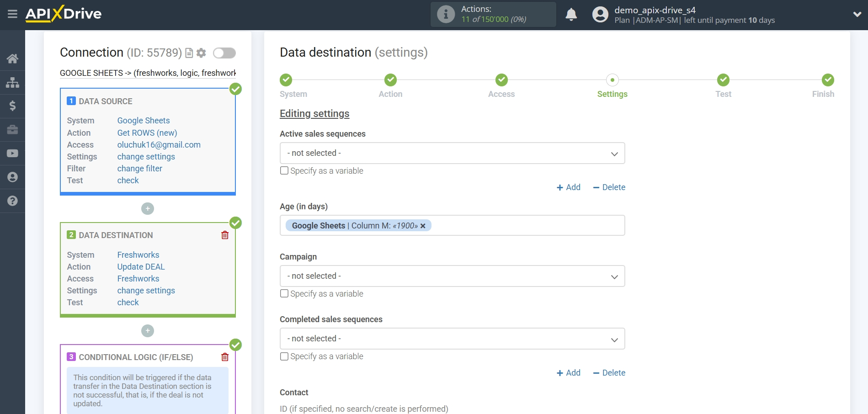Open the user profile sidebar icon
The width and height of the screenshot is (868, 414).
tap(12, 177)
